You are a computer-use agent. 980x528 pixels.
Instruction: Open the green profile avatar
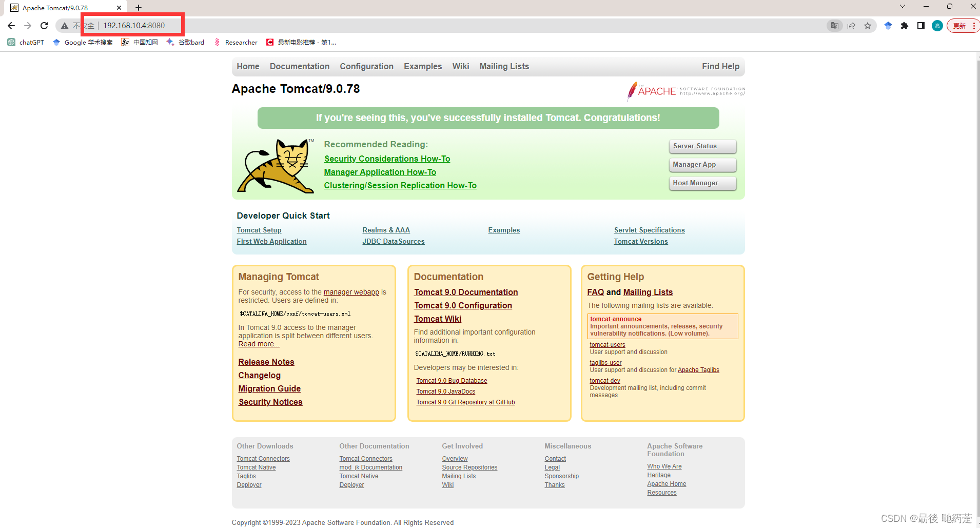937,26
